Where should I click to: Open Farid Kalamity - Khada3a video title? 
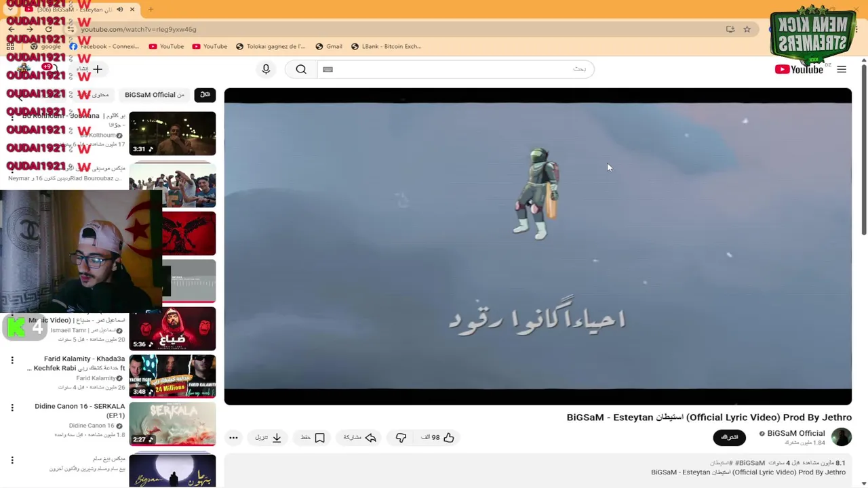76,363
